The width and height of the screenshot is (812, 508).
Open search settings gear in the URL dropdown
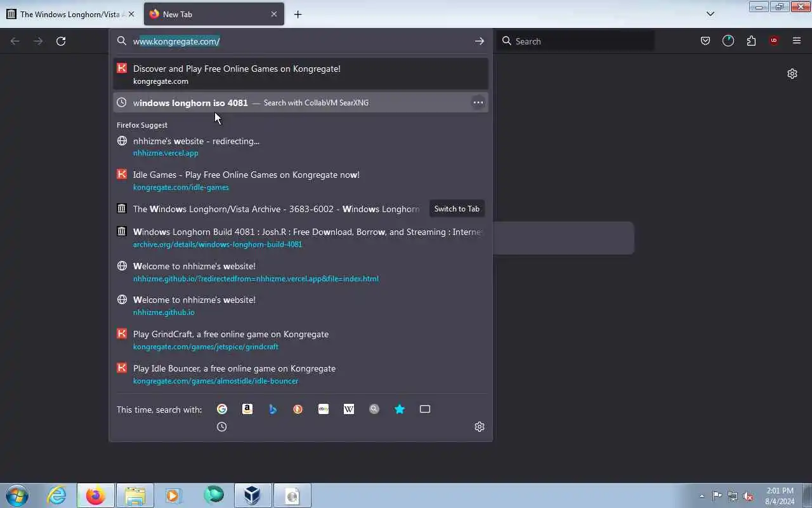[x=480, y=427]
